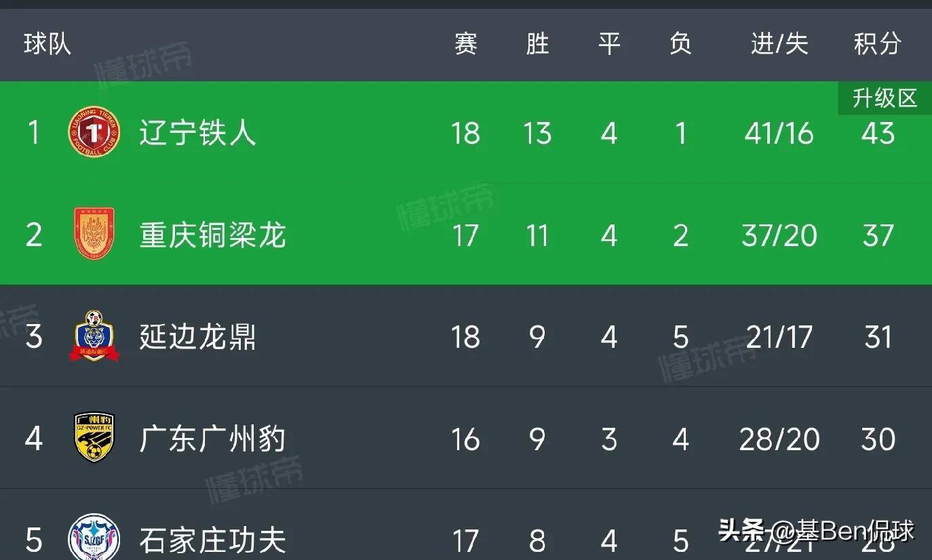932x560 pixels.
Task: Click the 广东广州豹 black-yellow crest
Action: [94, 439]
